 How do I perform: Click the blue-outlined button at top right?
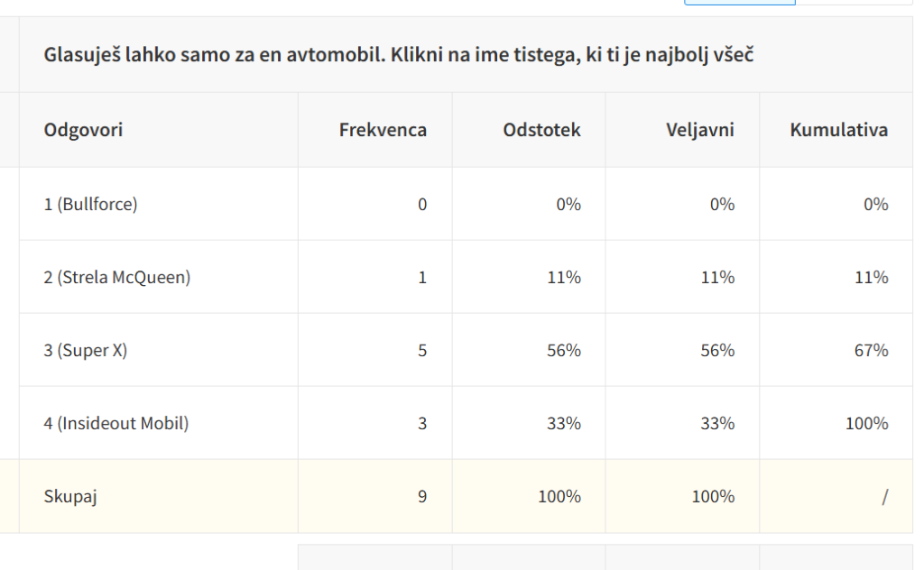(x=740, y=3)
